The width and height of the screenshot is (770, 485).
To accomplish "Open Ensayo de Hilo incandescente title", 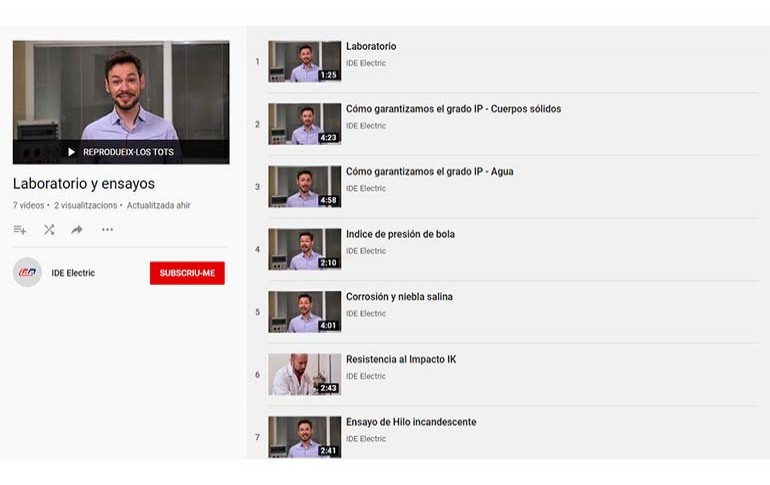I will pyautogui.click(x=411, y=422).
